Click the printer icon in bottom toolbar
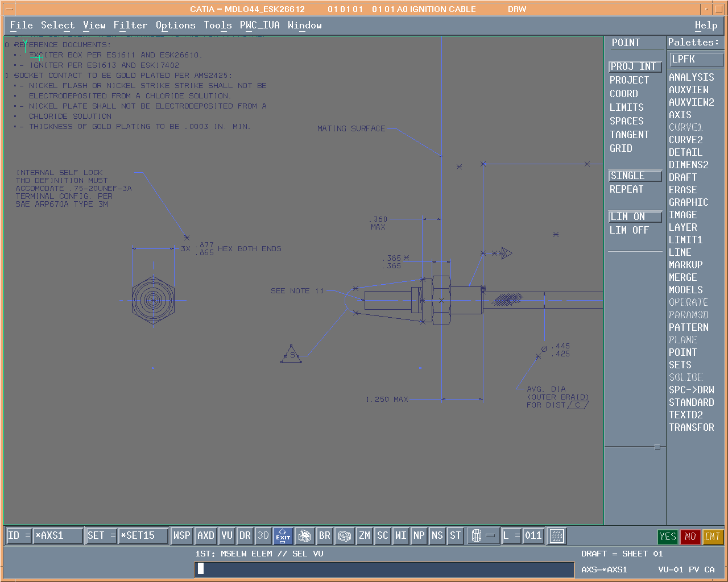This screenshot has height=582, width=728. coord(304,536)
